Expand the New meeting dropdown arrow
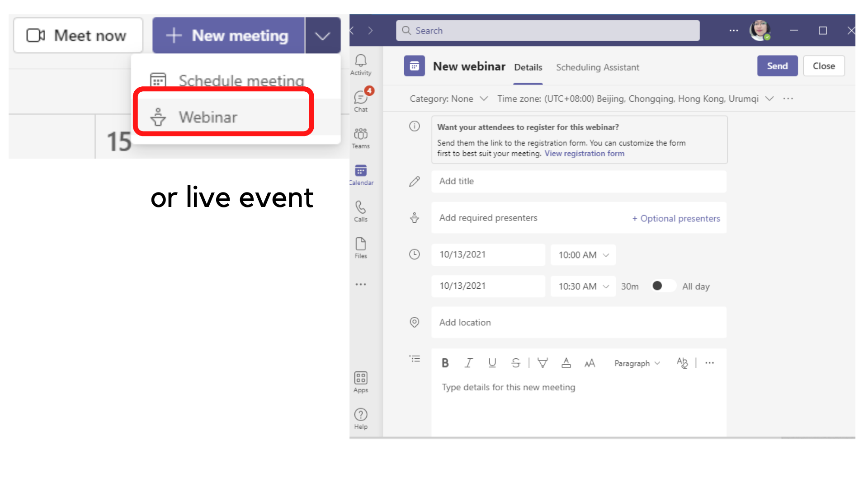 click(322, 36)
